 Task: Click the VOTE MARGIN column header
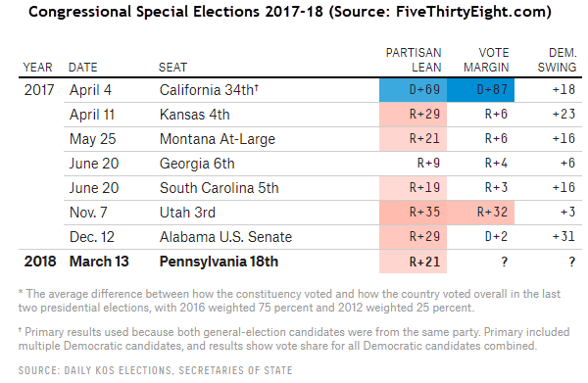[486, 60]
